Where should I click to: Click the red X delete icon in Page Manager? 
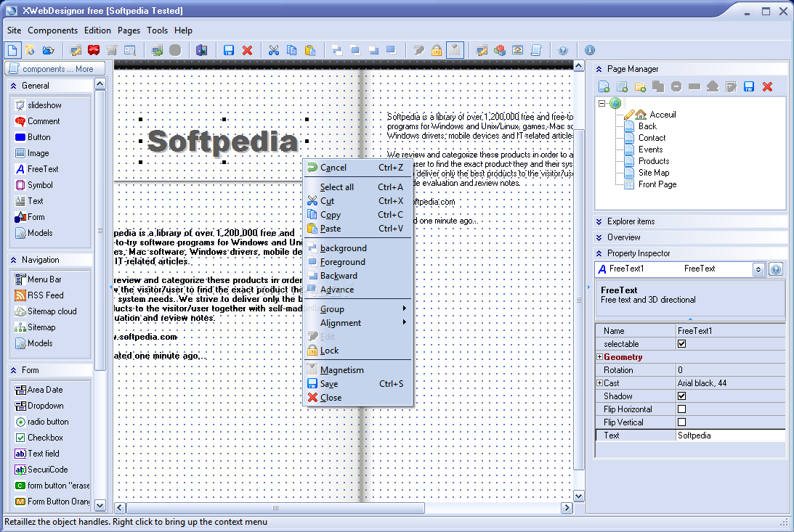click(x=767, y=86)
